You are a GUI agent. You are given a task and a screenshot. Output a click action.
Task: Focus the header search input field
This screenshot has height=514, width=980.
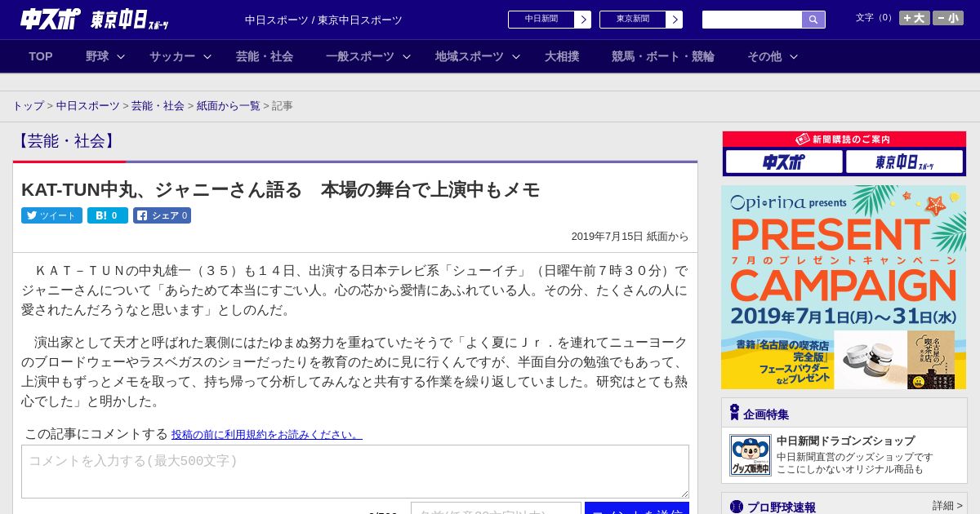[x=752, y=20]
